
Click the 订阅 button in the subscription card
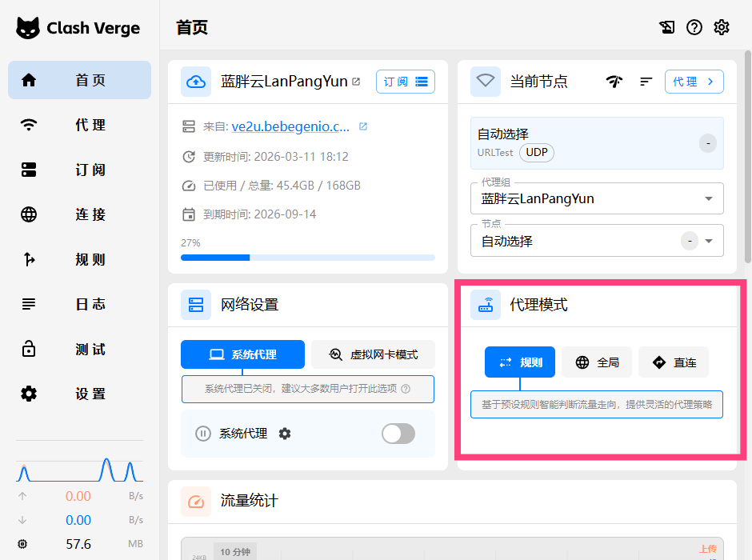click(x=405, y=82)
